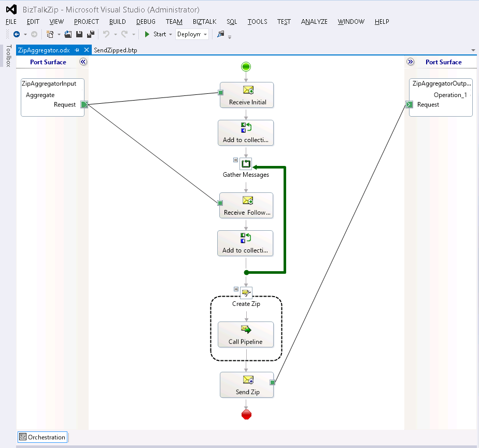This screenshot has height=448, width=479.
Task: Click Send Zip's green port connector
Action: point(273,382)
